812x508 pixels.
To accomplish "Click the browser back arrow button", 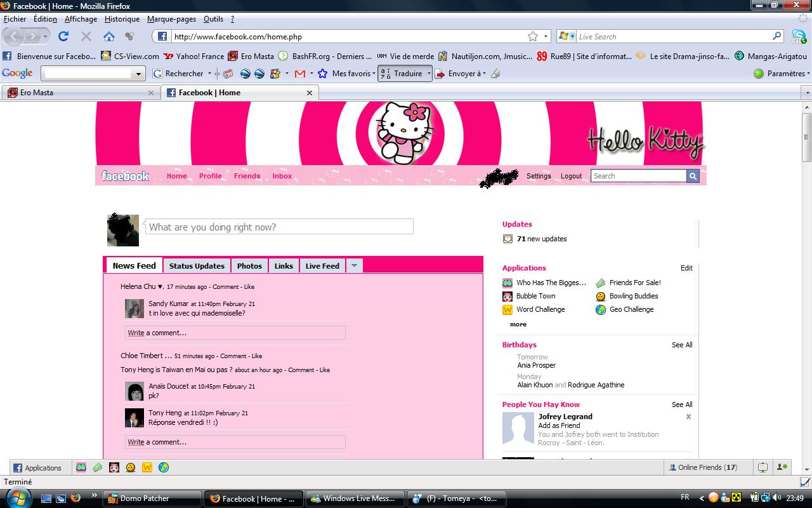I will pyautogui.click(x=15, y=36).
